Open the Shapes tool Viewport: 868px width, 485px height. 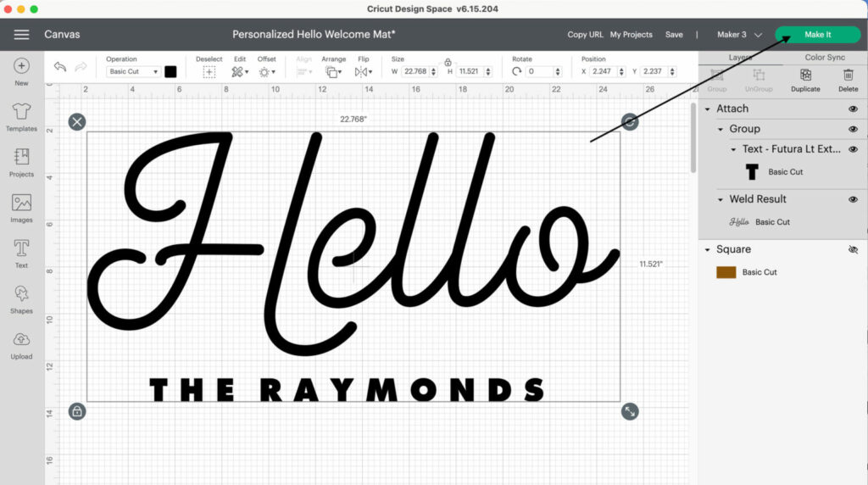click(x=21, y=298)
